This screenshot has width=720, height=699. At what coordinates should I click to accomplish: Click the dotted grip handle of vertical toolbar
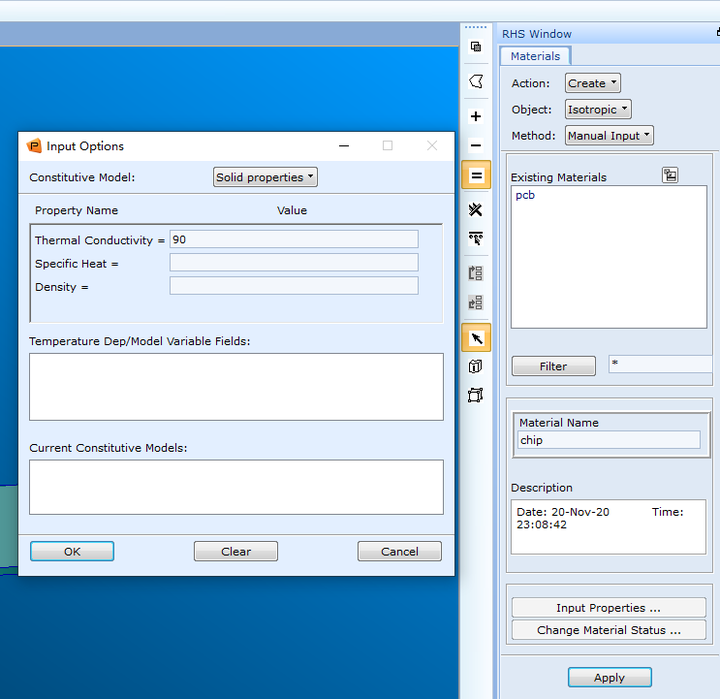click(x=476, y=27)
